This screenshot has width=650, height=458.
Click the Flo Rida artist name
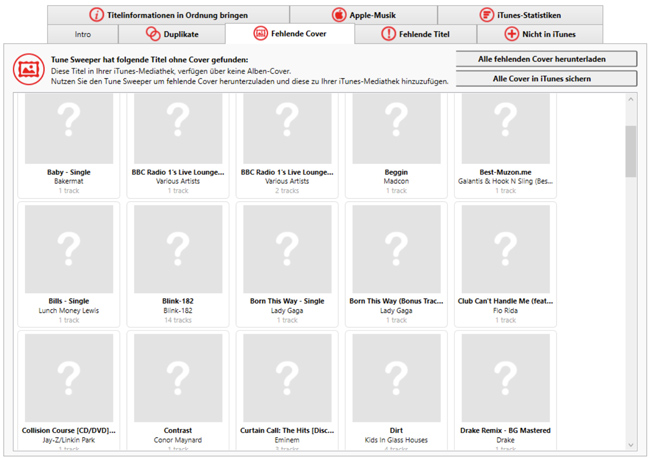(505, 310)
